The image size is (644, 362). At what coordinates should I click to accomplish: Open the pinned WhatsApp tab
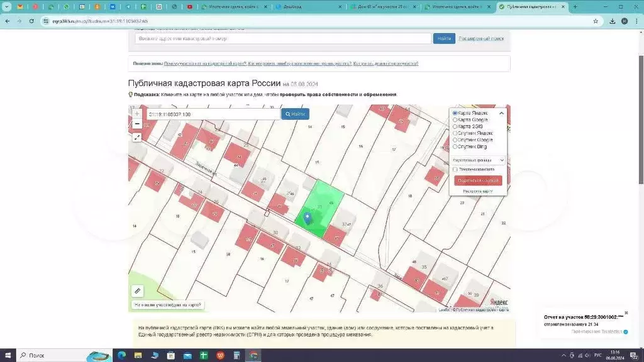pos(66,6)
